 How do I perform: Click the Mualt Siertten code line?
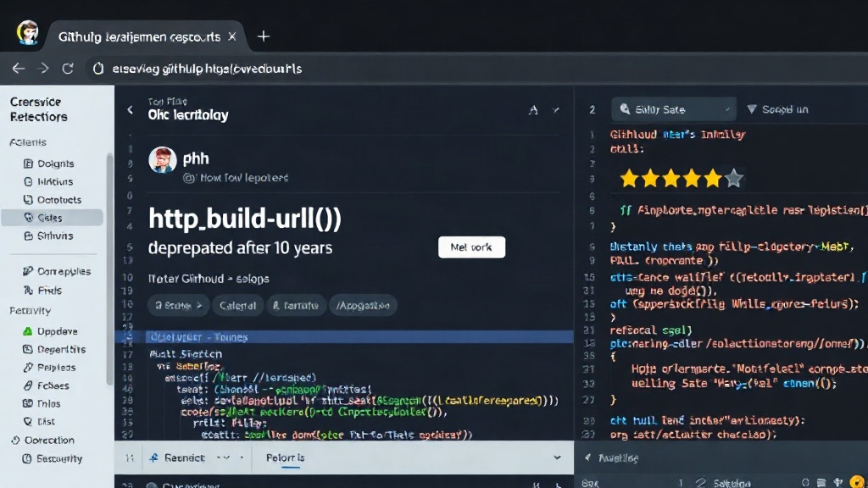[x=186, y=353]
